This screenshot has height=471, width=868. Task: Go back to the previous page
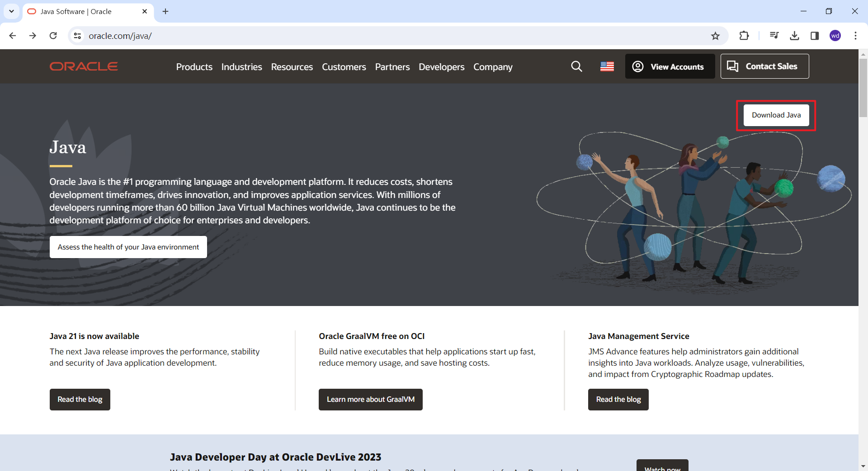[13, 36]
